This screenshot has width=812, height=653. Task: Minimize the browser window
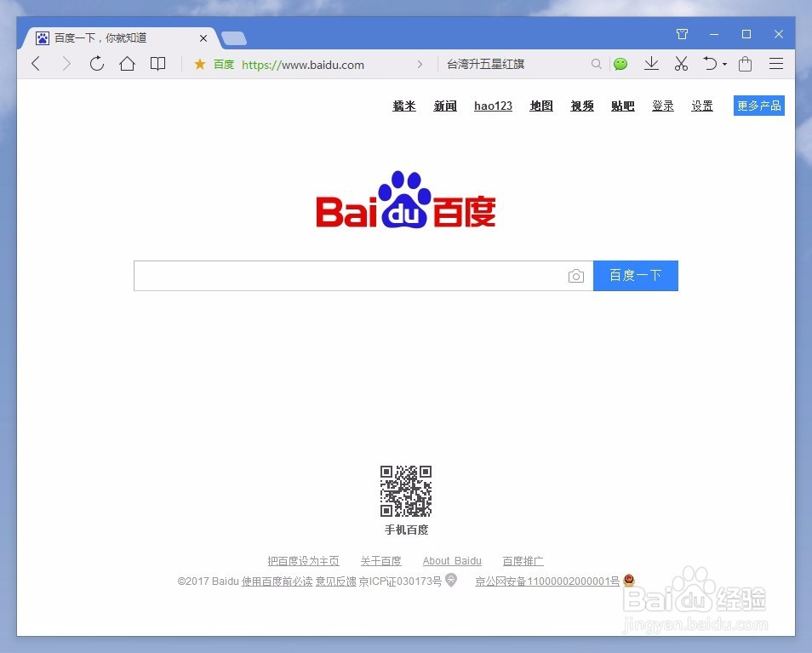(714, 34)
